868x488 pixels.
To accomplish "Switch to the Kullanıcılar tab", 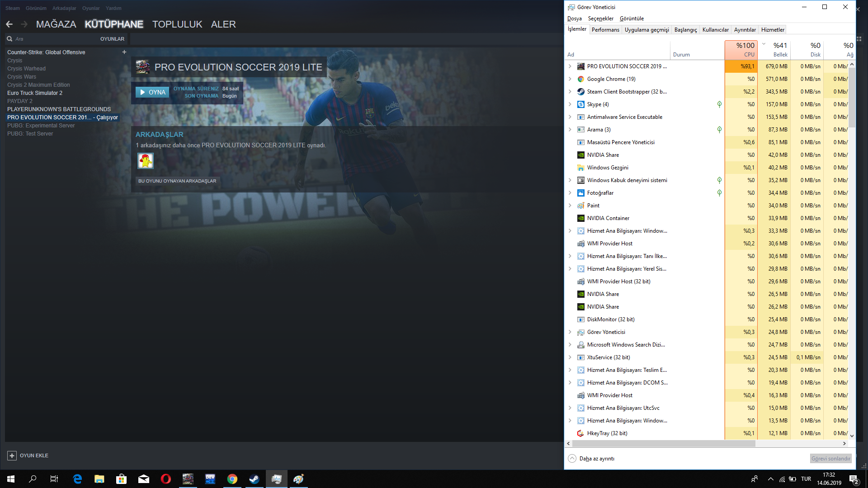I will (716, 30).
